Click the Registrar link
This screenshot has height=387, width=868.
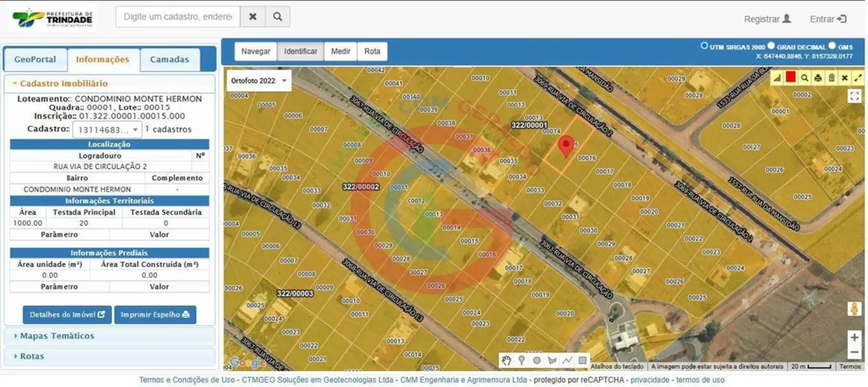pos(767,19)
